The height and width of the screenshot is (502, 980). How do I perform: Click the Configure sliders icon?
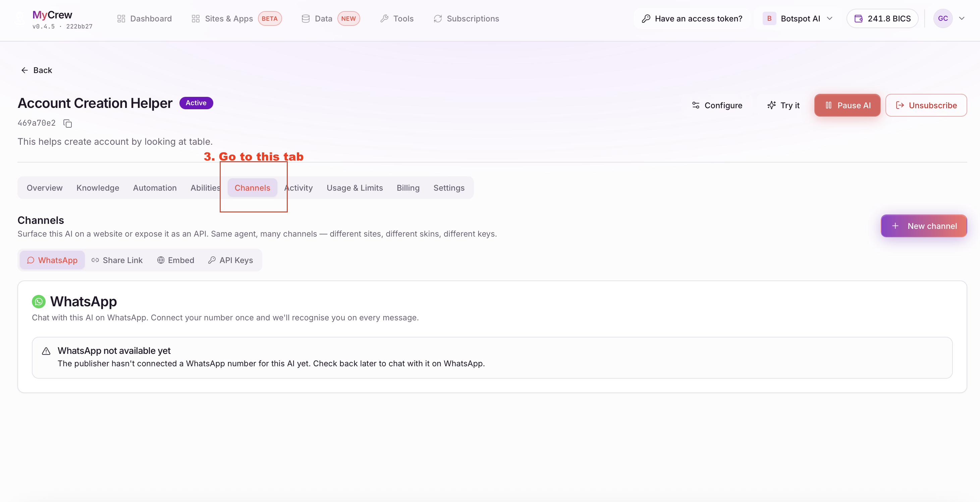click(x=696, y=105)
